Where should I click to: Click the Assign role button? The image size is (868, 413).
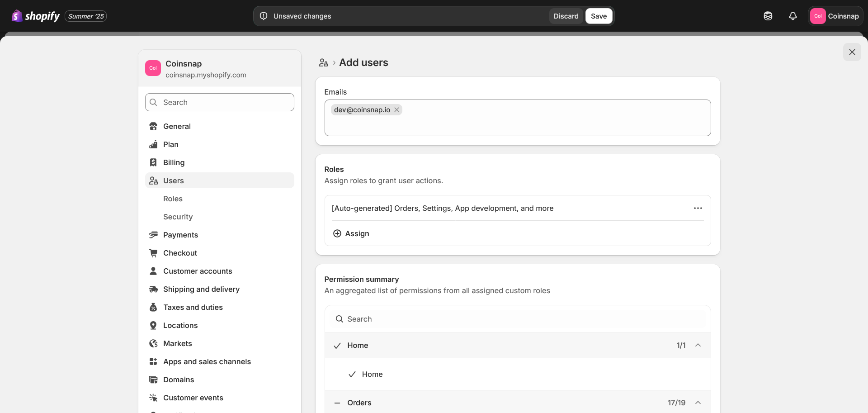click(351, 233)
